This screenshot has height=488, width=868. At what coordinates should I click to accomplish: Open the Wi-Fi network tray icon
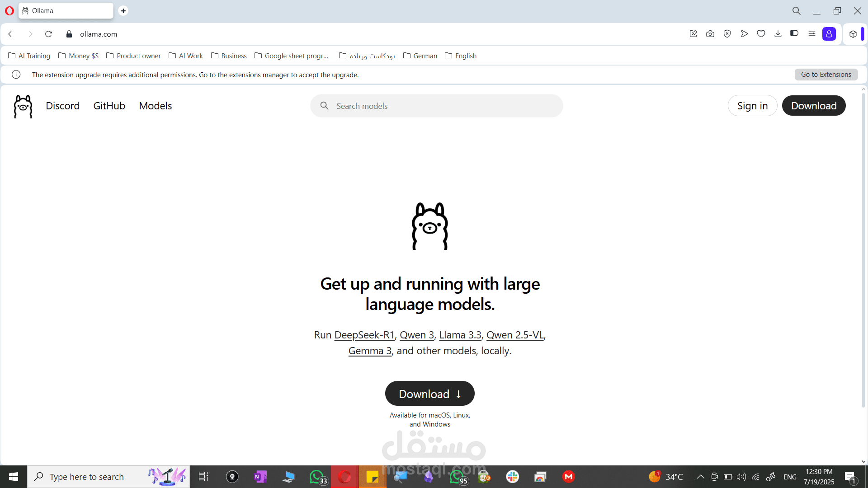click(x=755, y=477)
